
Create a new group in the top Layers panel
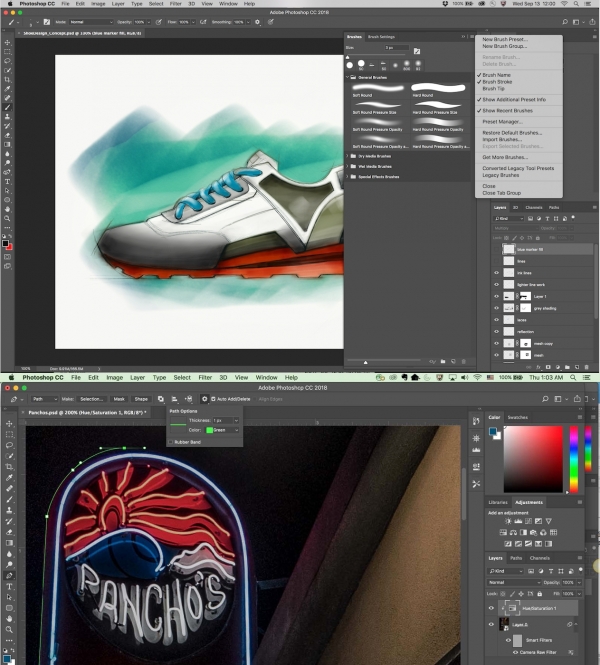567,367
